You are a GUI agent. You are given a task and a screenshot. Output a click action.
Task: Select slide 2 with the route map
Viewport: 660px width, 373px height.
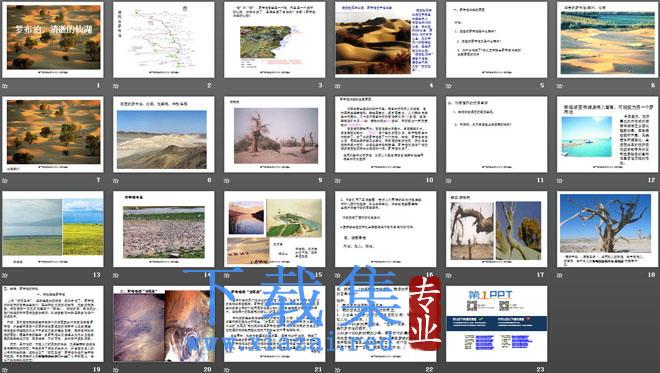pyautogui.click(x=164, y=40)
